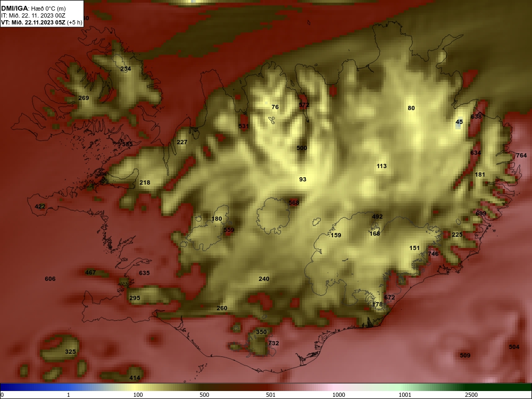The image size is (532, 399).
Task: Select the 585 reading on the map
Action: (x=127, y=144)
